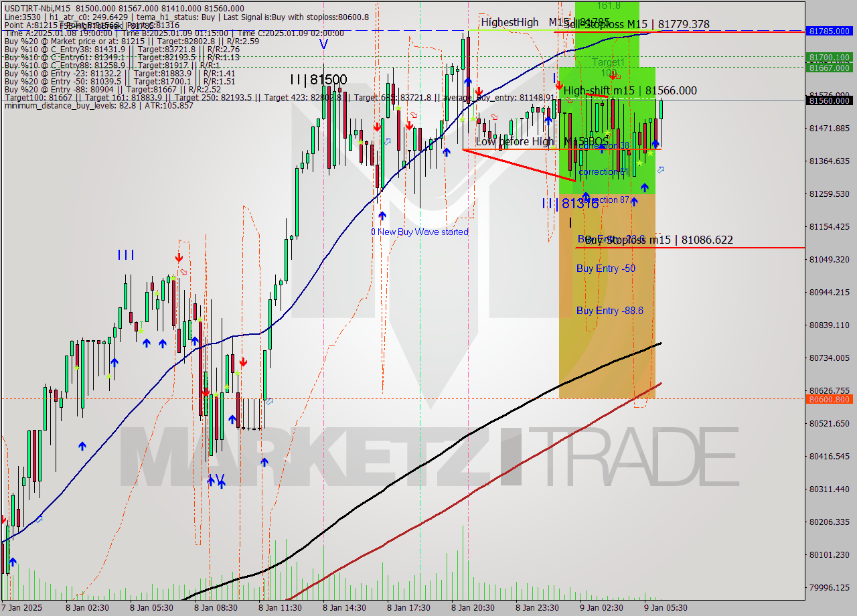Viewport: 857px width, 616px height.
Task: Click the 80600.800 stoploss price tag
Action: click(830, 399)
